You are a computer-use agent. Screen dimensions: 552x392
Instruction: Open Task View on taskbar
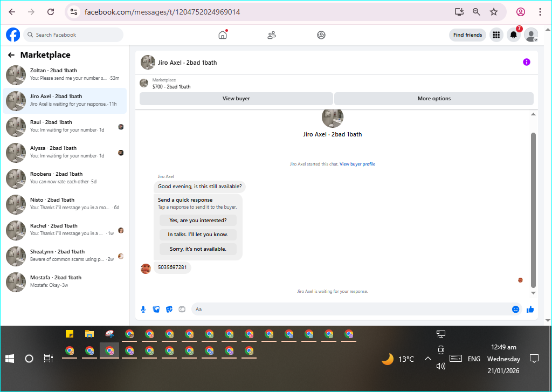tap(48, 359)
